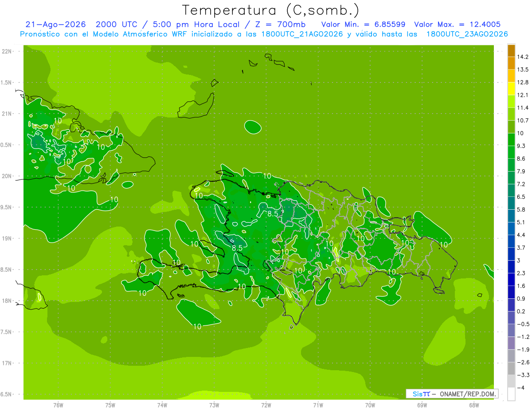The width and height of the screenshot is (532, 411).
Task: Click the 'Valor Min. = 6.85599' readout
Action: (x=363, y=24)
